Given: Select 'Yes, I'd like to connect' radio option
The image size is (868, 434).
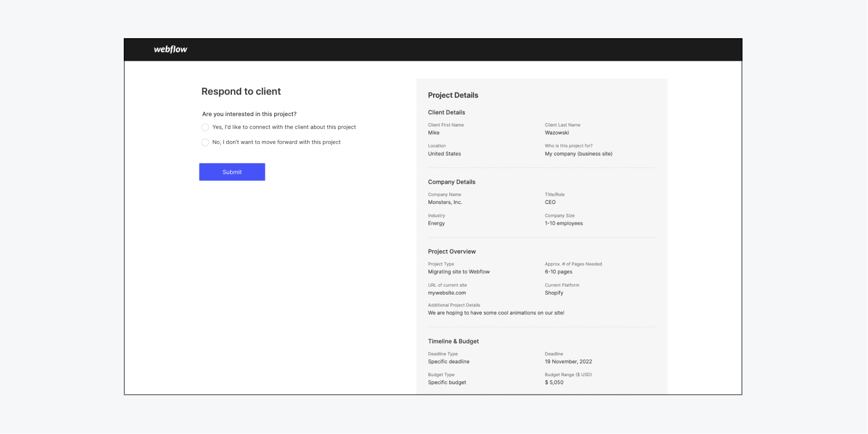Looking at the screenshot, I should pos(205,127).
